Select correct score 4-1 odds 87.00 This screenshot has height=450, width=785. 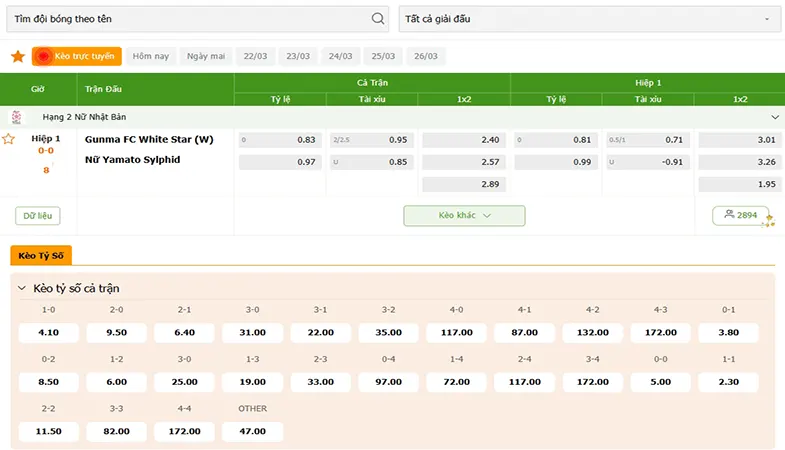(525, 332)
